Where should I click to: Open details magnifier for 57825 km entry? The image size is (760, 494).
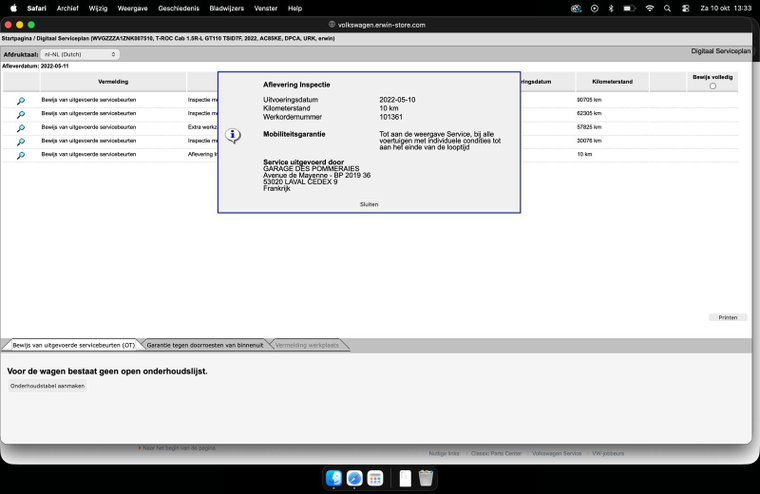point(21,128)
